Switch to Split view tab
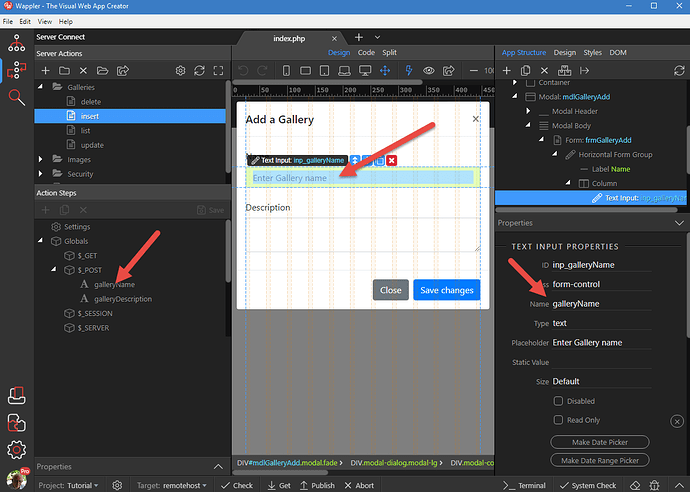 tap(389, 52)
